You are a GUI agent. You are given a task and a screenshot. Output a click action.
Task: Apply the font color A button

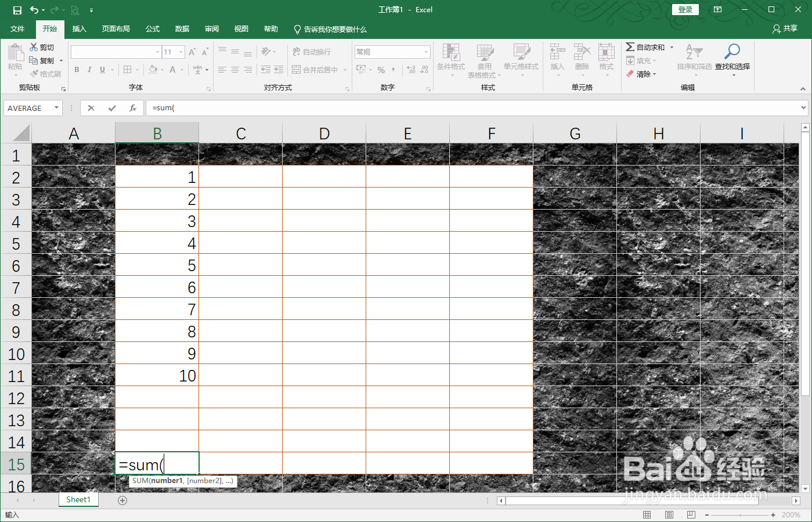click(172, 70)
